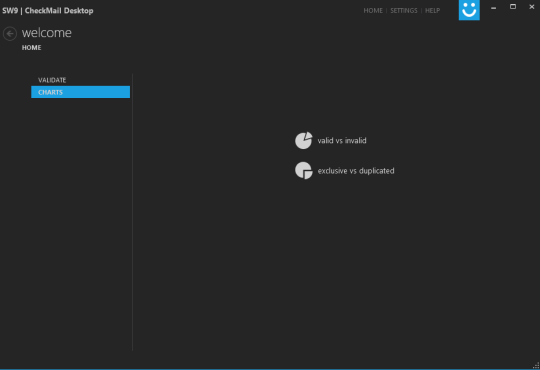Click the exclusive vs duplicated link text

[x=356, y=171]
